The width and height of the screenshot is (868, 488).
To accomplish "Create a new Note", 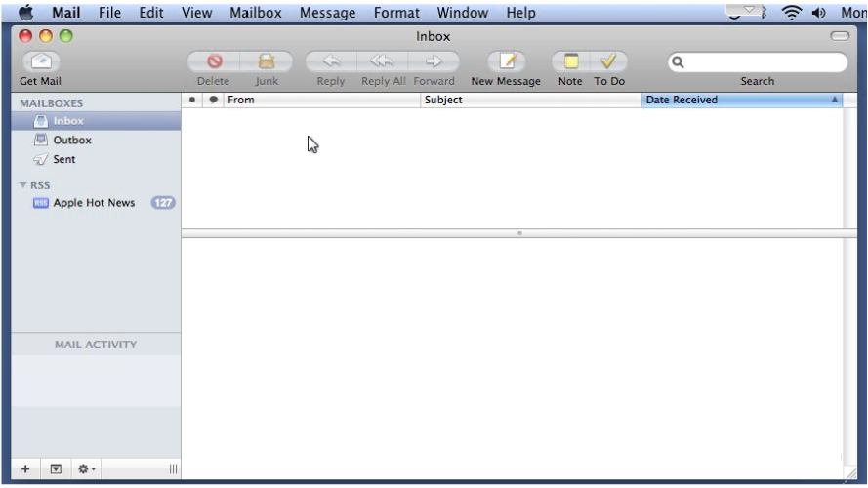I will (571, 61).
